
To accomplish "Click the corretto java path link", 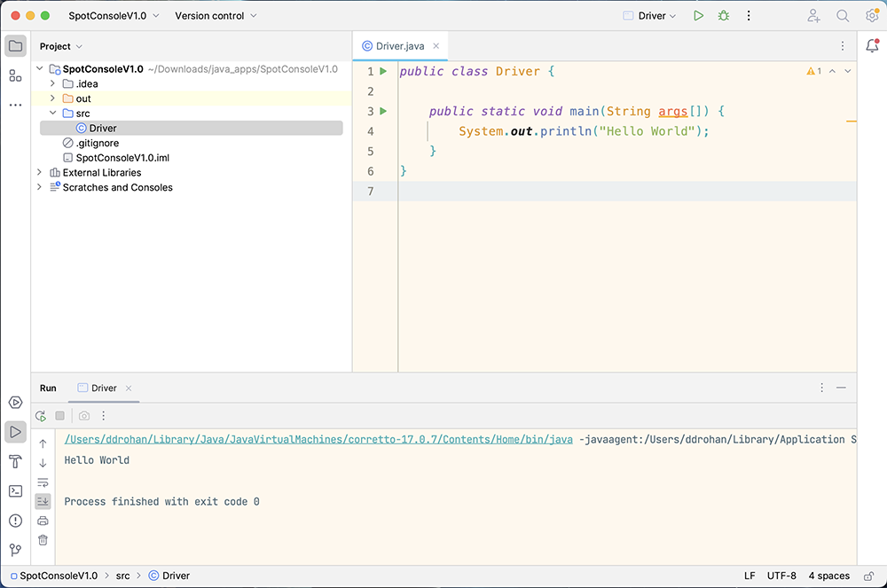I will coord(318,439).
